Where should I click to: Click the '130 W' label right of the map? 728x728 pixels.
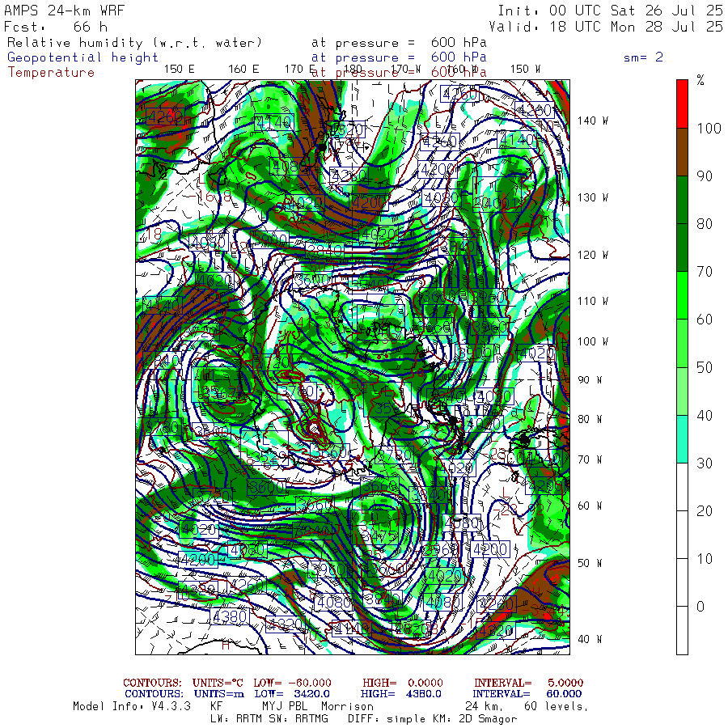tap(592, 198)
